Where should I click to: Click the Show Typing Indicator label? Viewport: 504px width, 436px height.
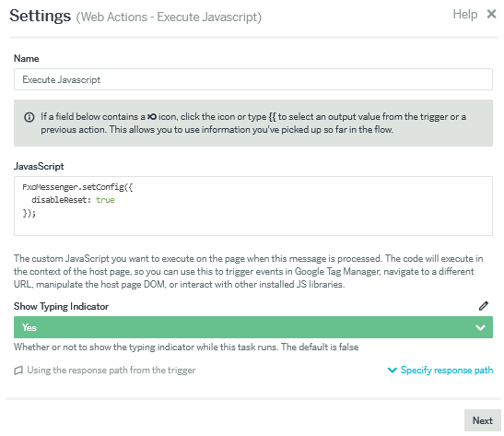click(61, 306)
